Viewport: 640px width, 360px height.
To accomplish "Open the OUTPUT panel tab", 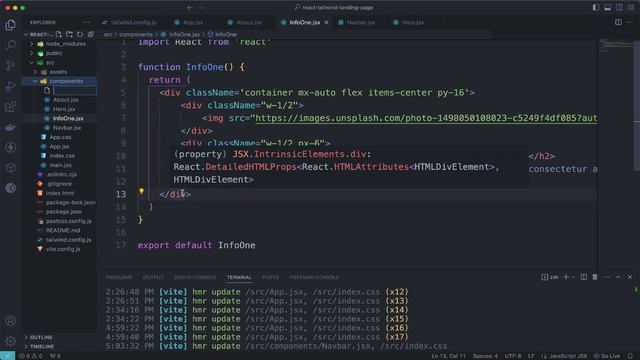I will 153,277.
